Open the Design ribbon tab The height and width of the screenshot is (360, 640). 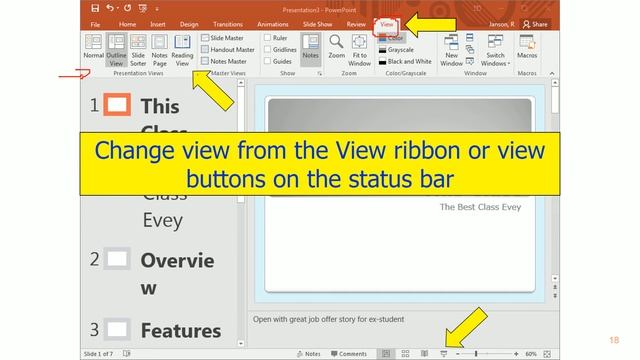click(x=189, y=24)
